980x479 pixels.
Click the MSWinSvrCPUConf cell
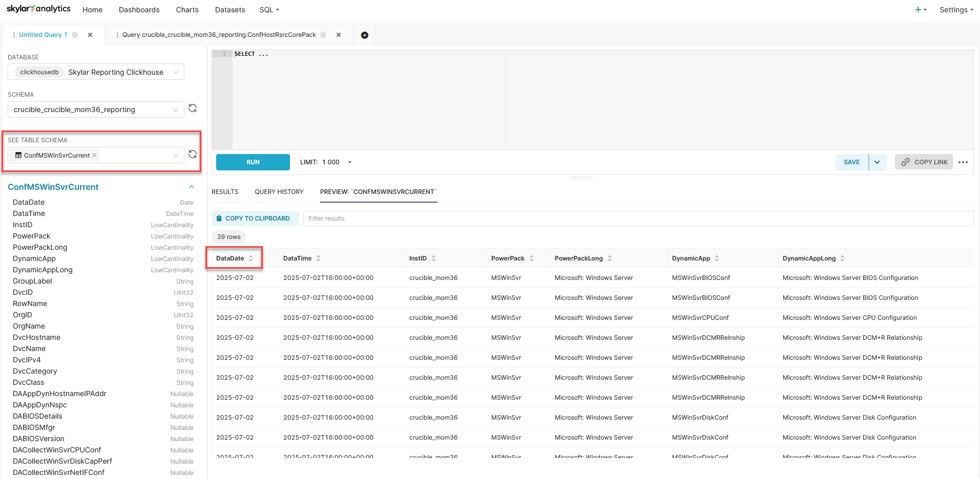[700, 318]
